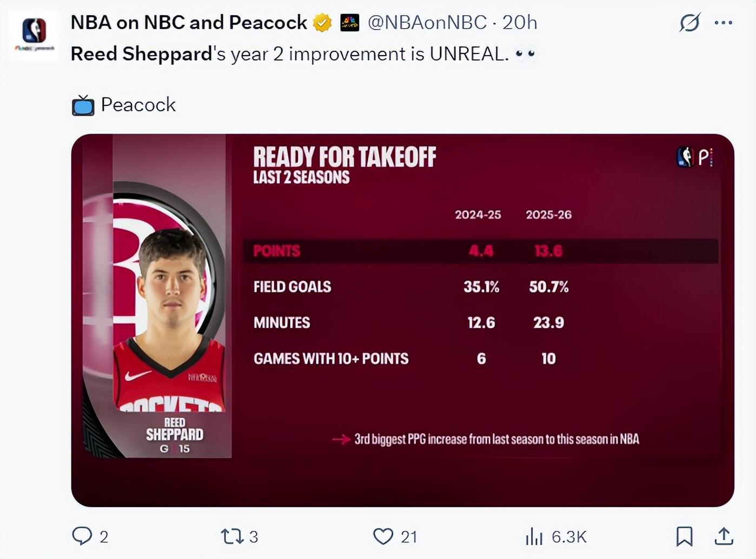Viewport: 756px width, 559px height.
Task: Open the NBA on NBC profile avatar
Action: tap(34, 34)
